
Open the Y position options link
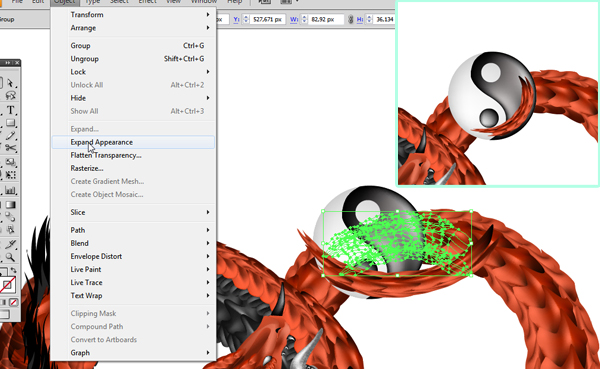click(236, 19)
